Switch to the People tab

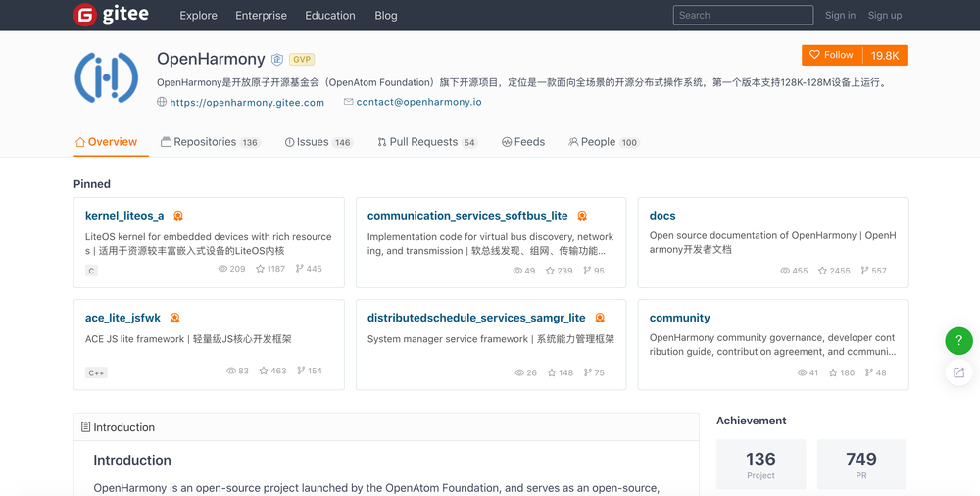click(604, 142)
